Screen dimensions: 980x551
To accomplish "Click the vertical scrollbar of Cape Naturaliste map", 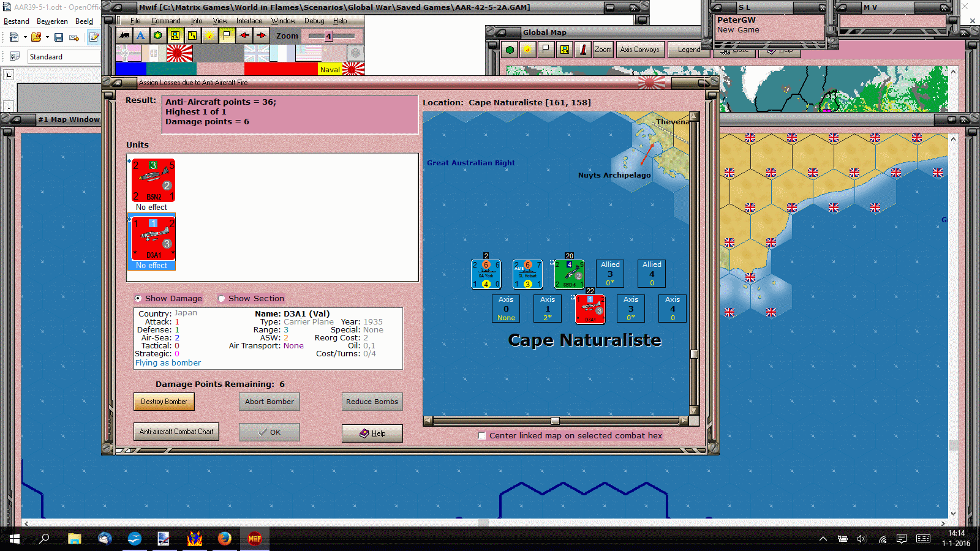I will pos(694,264).
